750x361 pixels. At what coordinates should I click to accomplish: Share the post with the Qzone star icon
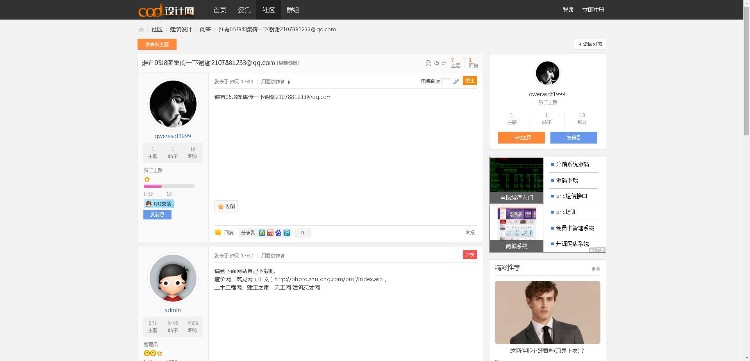pyautogui.click(x=262, y=233)
